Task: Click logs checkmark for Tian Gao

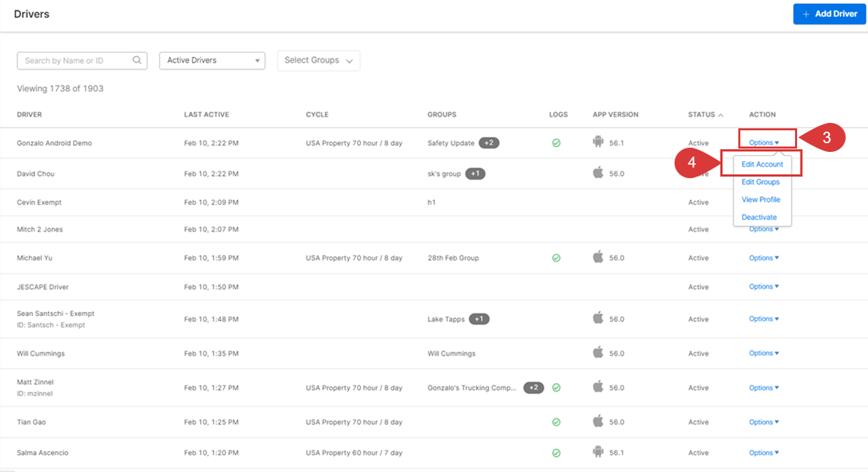Action: point(557,422)
